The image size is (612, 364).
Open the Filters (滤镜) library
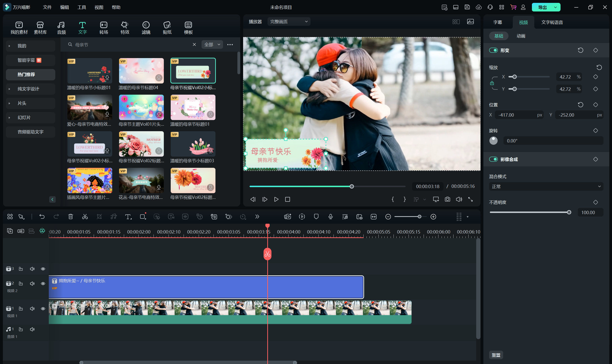point(146,27)
